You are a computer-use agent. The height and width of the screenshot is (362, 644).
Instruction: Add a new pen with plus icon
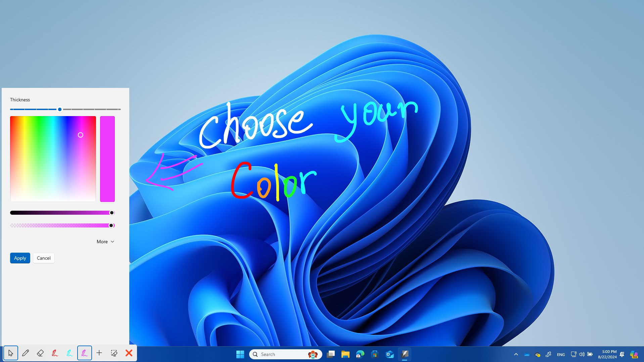click(x=99, y=353)
